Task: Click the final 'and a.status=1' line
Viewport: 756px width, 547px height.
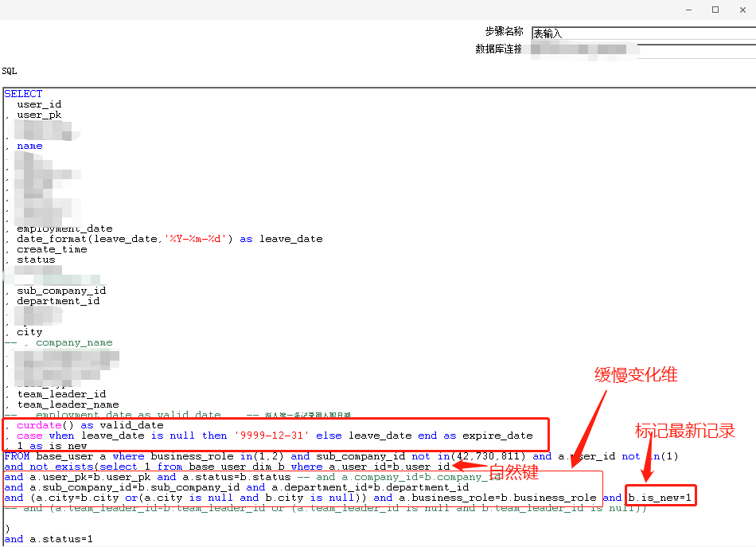Action: click(x=49, y=539)
